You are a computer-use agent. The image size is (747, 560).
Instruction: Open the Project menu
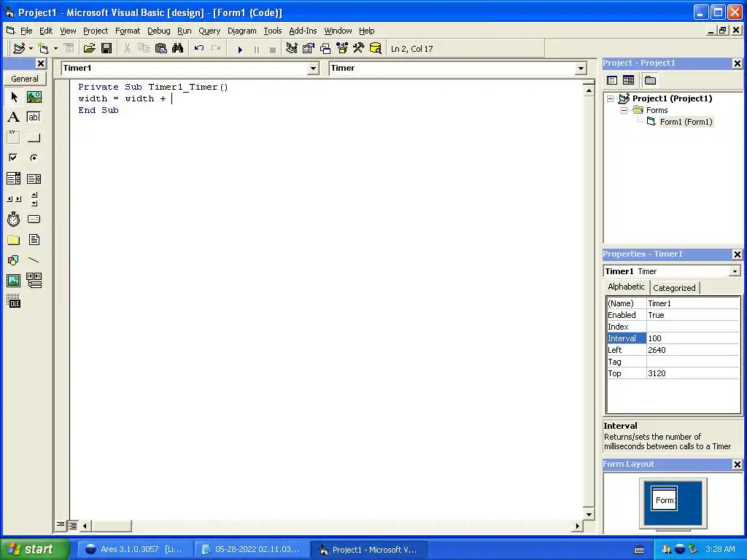pyautogui.click(x=96, y=31)
